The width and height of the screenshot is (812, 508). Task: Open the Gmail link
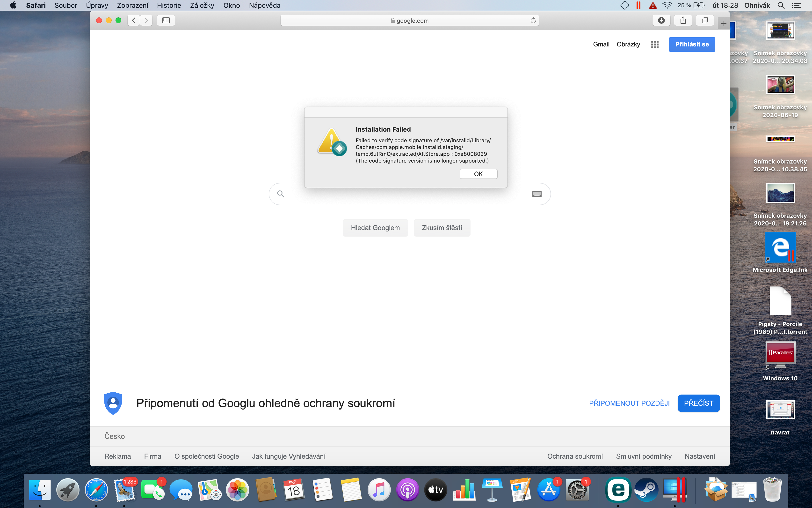(x=601, y=44)
